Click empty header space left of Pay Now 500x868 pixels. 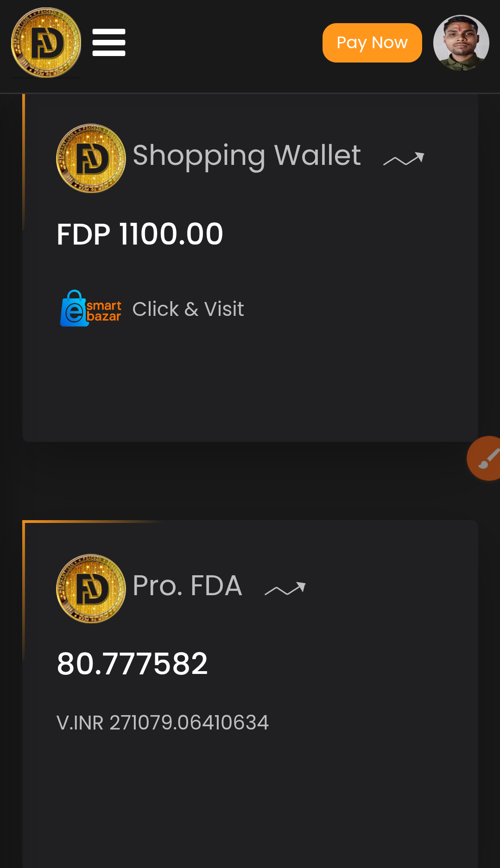pyautogui.click(x=222, y=43)
